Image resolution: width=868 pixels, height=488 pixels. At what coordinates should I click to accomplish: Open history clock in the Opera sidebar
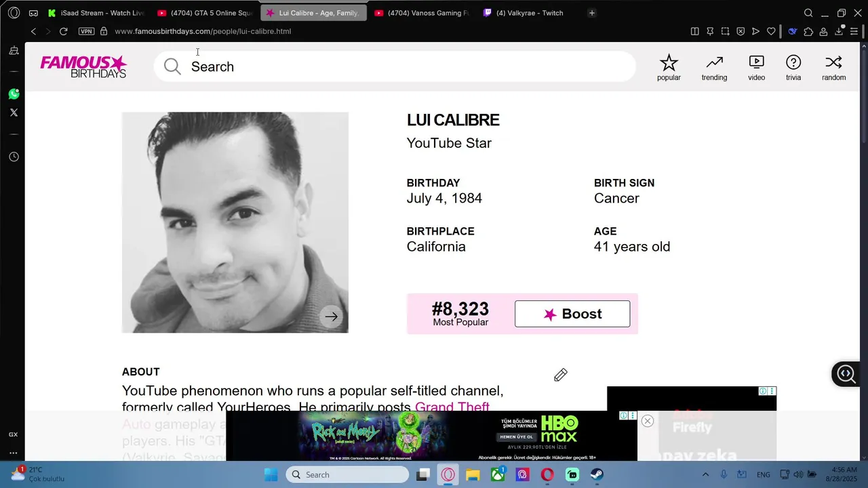[14, 157]
